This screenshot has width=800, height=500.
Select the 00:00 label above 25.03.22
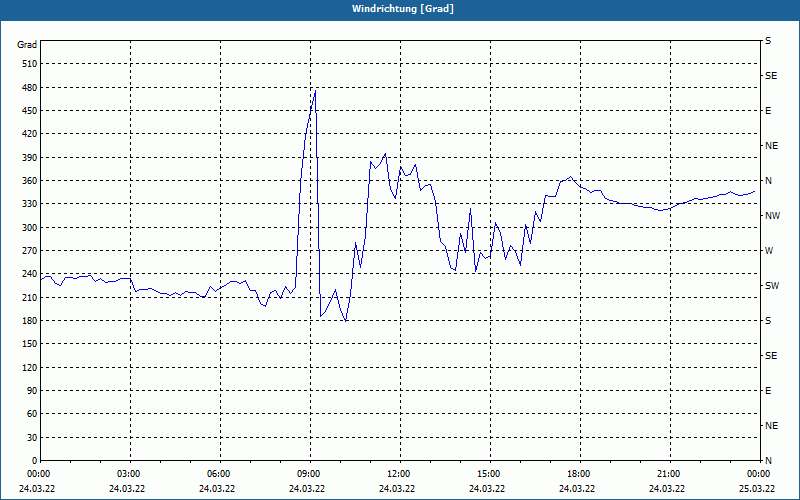pos(759,474)
